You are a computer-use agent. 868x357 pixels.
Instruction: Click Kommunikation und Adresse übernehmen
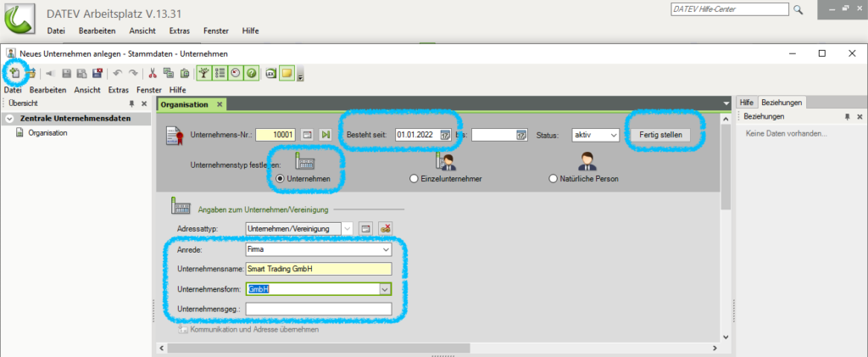click(254, 329)
